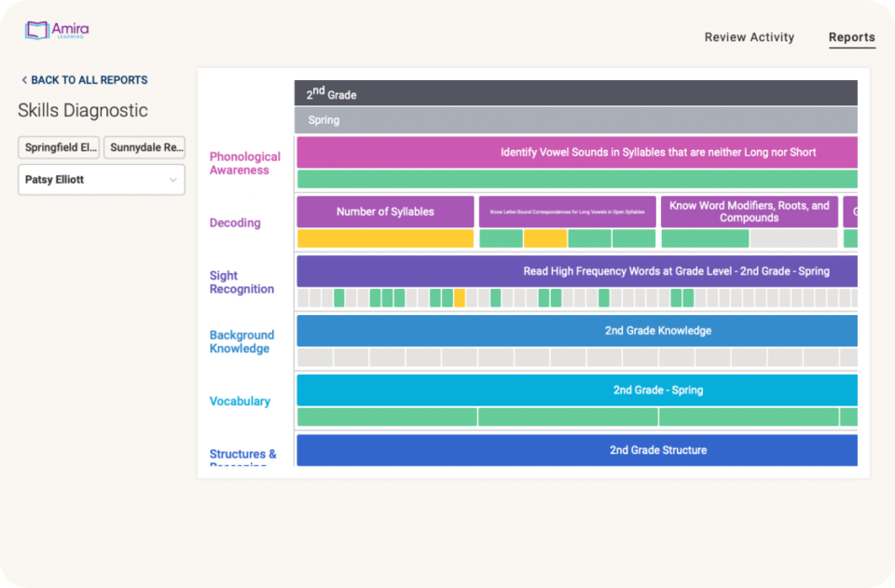Click the green progress bar under Phonological Awareness
Image resolution: width=895 pixels, height=588 pixels.
577,179
